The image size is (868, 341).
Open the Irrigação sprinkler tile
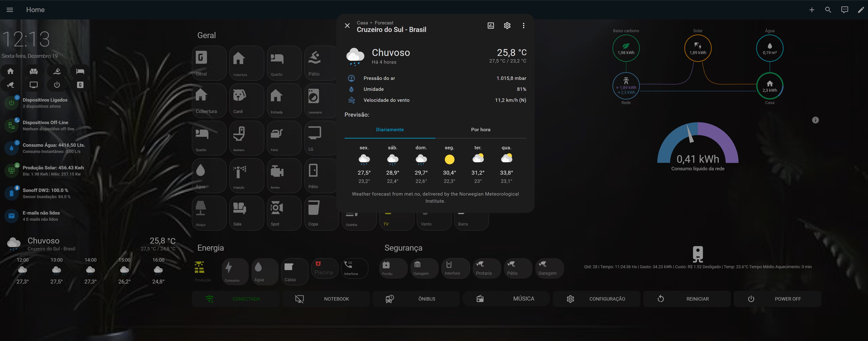(246, 176)
